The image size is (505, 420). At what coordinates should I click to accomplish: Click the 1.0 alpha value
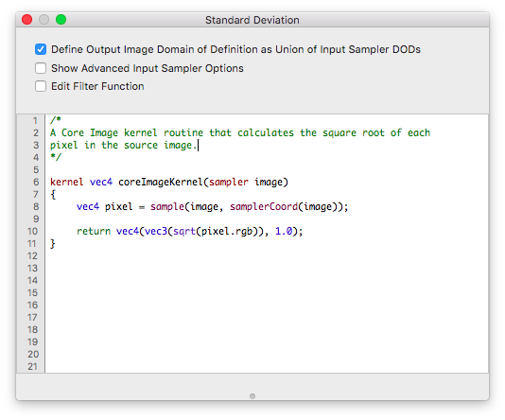tap(284, 231)
